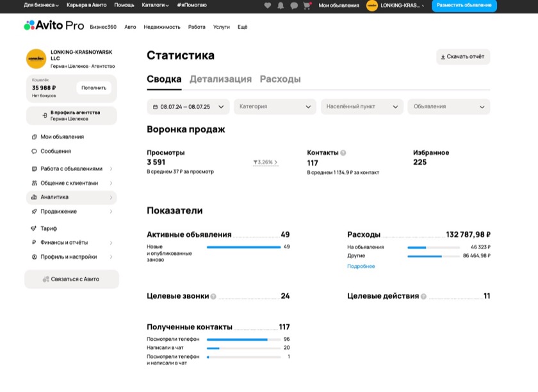Open the date range 08.07.24 – 08.07.25 dropdown
The width and height of the screenshot is (538, 392).
(x=188, y=107)
